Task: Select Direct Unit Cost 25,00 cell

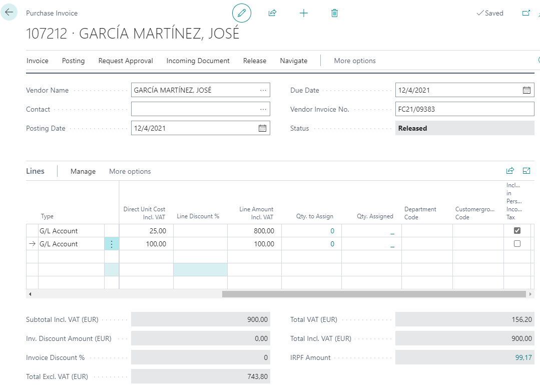Action: pyautogui.click(x=146, y=231)
